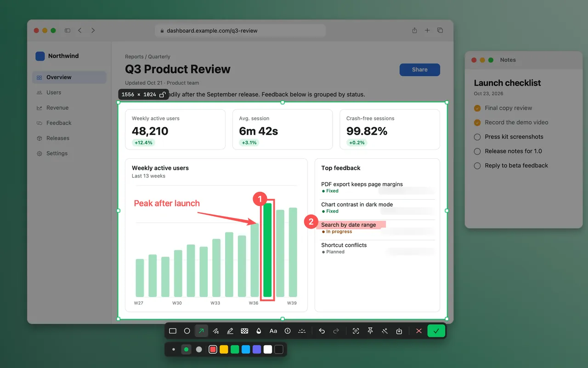Pick the blue color swatch

(246, 350)
